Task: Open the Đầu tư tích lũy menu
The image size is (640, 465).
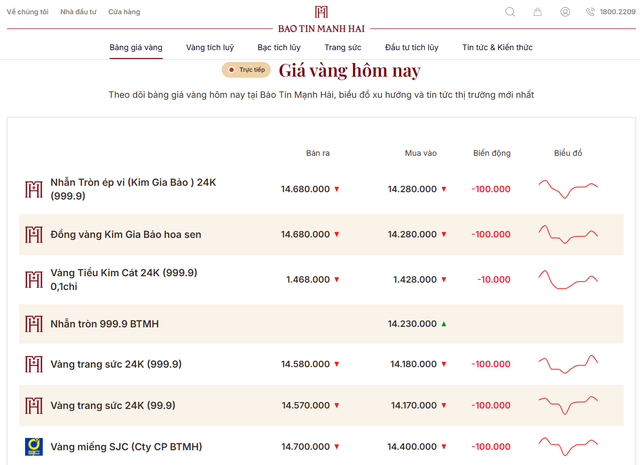Action: click(x=412, y=47)
